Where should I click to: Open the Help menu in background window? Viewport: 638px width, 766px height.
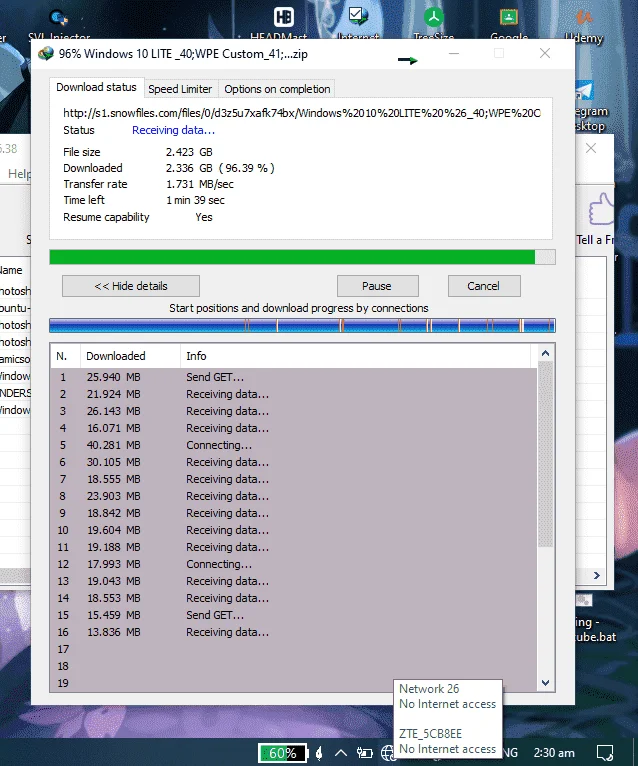(19, 174)
